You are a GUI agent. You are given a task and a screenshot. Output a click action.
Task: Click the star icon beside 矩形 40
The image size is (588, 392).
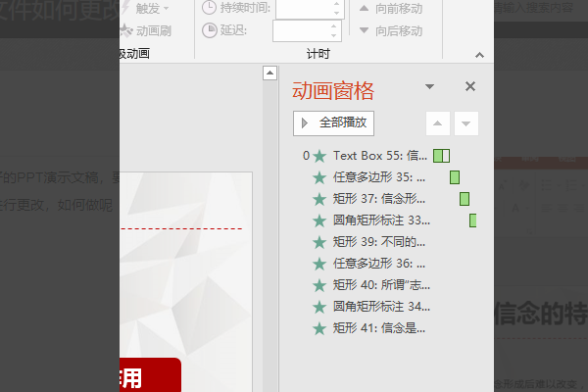tap(319, 285)
